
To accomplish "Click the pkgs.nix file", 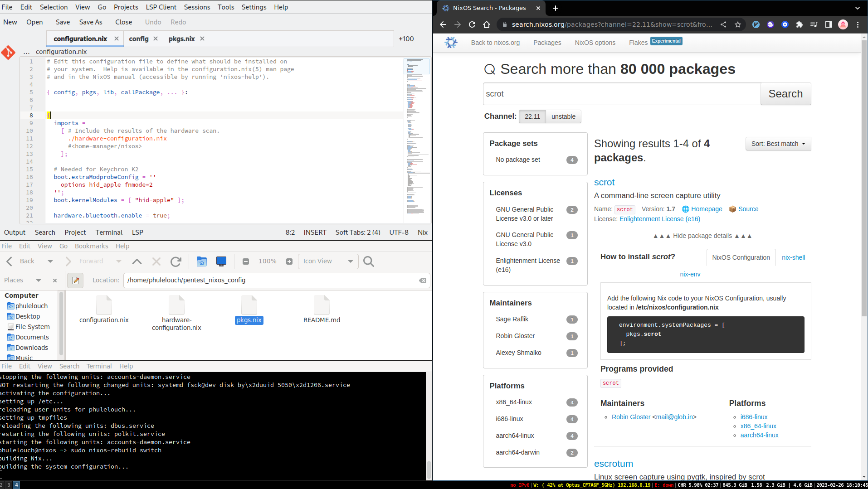I will (x=249, y=310).
